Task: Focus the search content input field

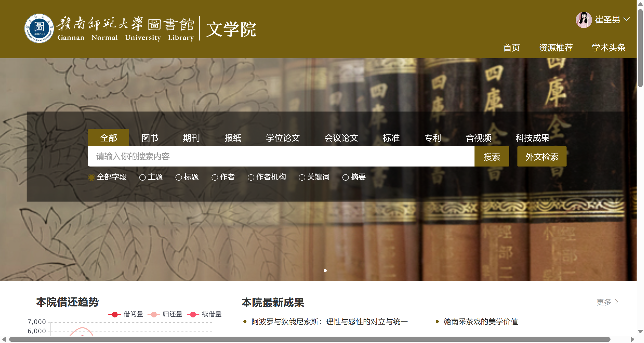Action: pyautogui.click(x=281, y=157)
